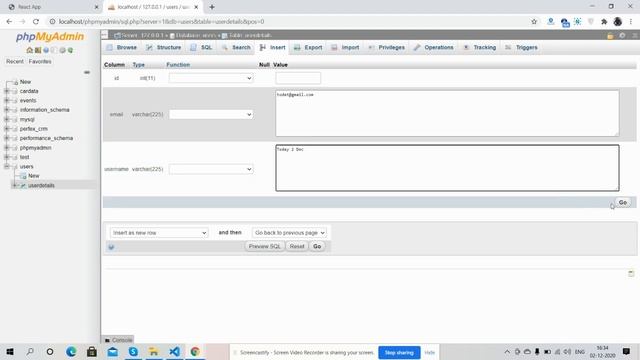Select information_schema database
The width and height of the screenshot is (640, 360).
(44, 110)
